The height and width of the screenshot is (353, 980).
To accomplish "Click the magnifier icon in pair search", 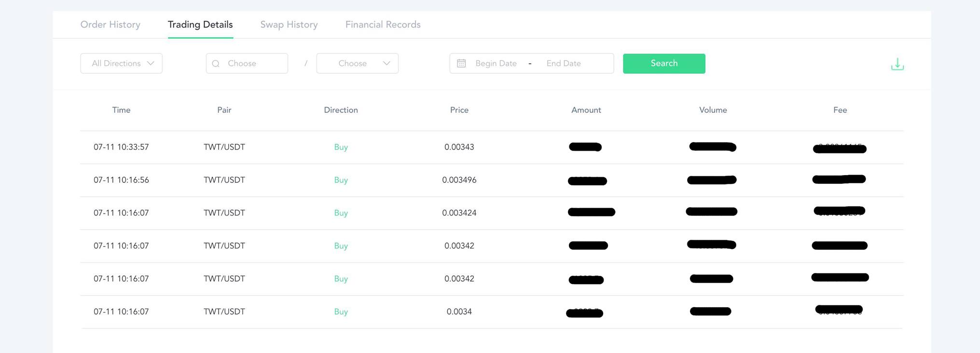I will (x=216, y=64).
